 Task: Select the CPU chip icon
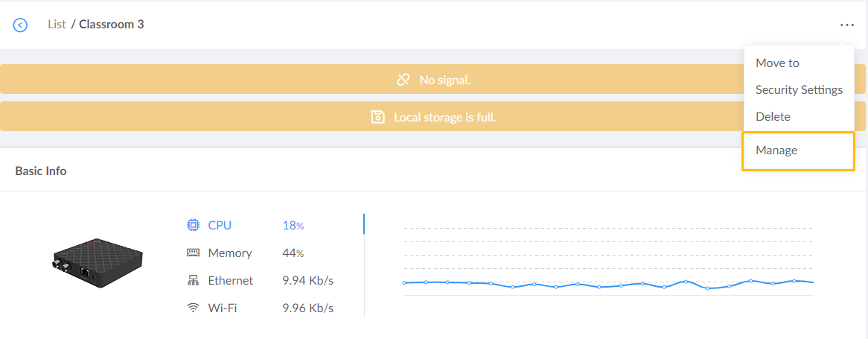pyautogui.click(x=193, y=225)
